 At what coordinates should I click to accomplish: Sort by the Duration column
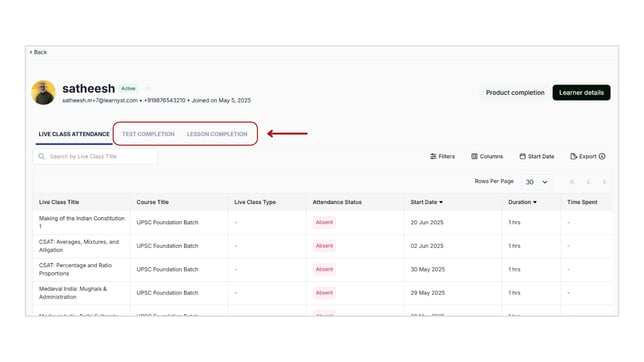(522, 202)
